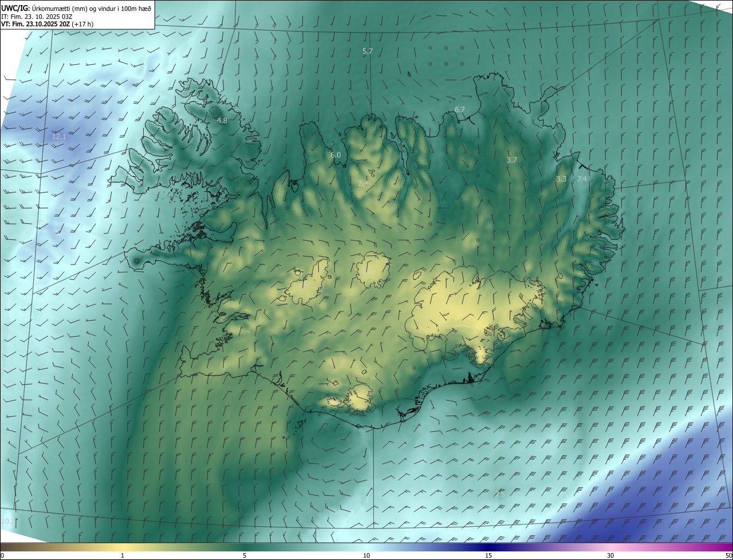Select the initial time line 'IT: Fim. 23. 10. 2025 03Z'
The width and height of the screenshot is (733, 560).
tap(37, 16)
